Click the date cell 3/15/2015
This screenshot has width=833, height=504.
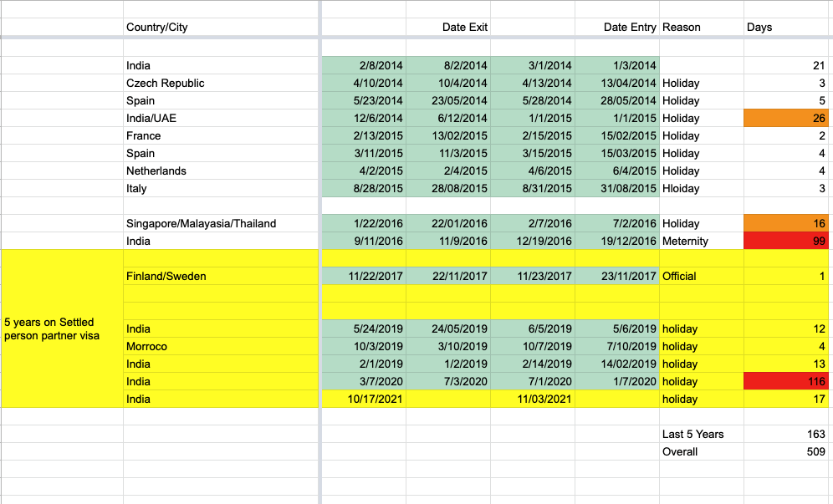[533, 153]
